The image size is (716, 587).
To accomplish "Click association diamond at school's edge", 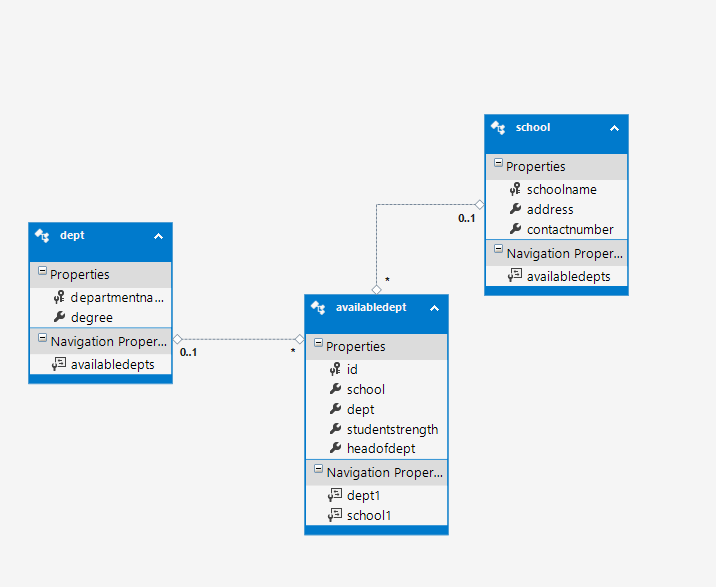I will point(479,204).
